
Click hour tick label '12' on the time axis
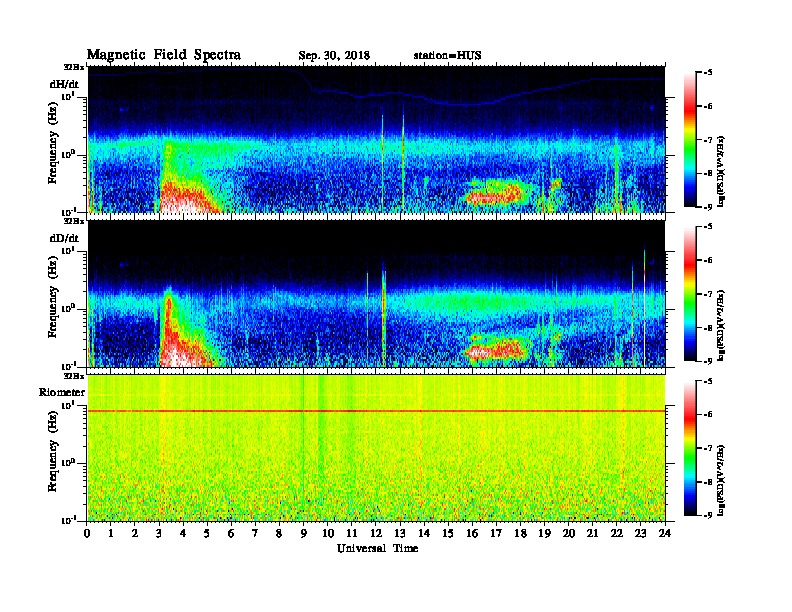tap(376, 534)
